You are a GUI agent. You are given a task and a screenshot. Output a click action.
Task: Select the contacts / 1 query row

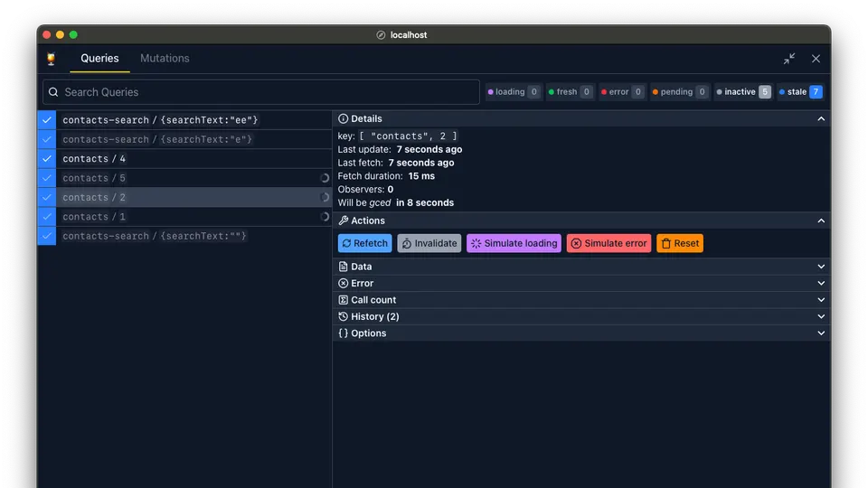pos(184,216)
